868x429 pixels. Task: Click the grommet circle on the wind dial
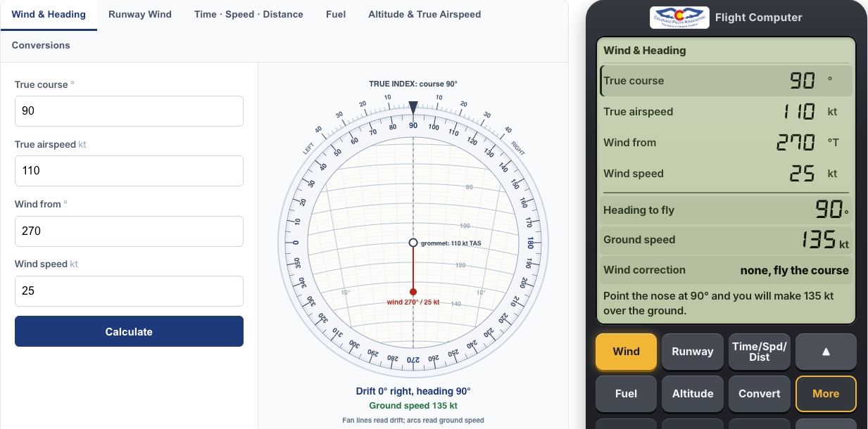pyautogui.click(x=413, y=243)
